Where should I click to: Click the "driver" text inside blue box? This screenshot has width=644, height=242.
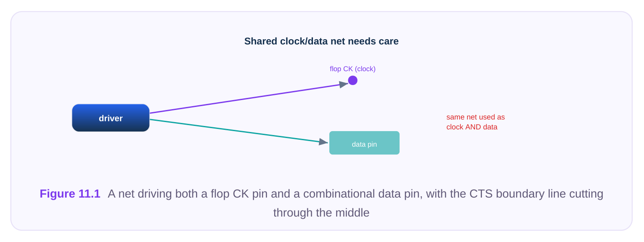[111, 118]
